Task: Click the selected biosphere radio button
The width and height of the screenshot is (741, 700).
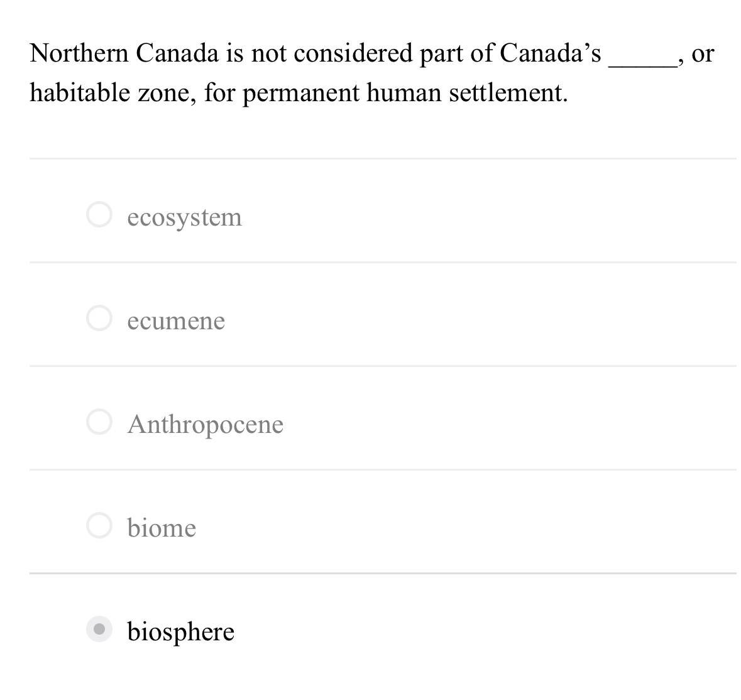Action: [x=99, y=629]
